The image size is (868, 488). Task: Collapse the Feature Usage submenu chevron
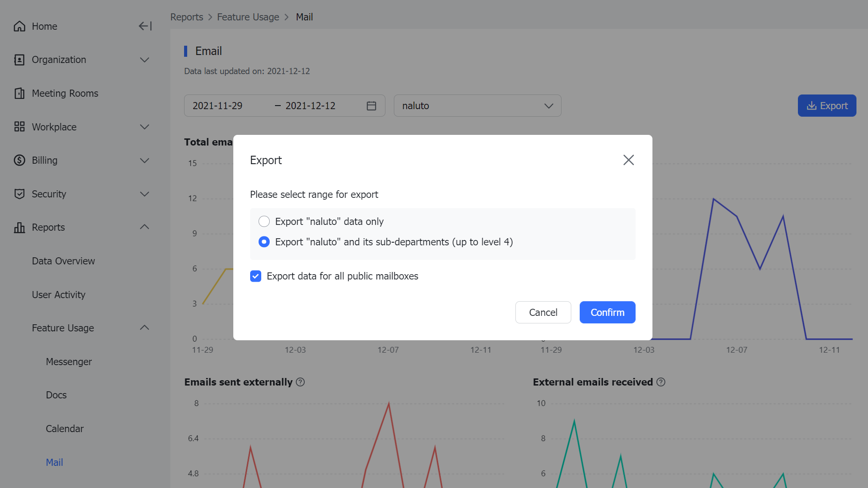[x=145, y=328]
